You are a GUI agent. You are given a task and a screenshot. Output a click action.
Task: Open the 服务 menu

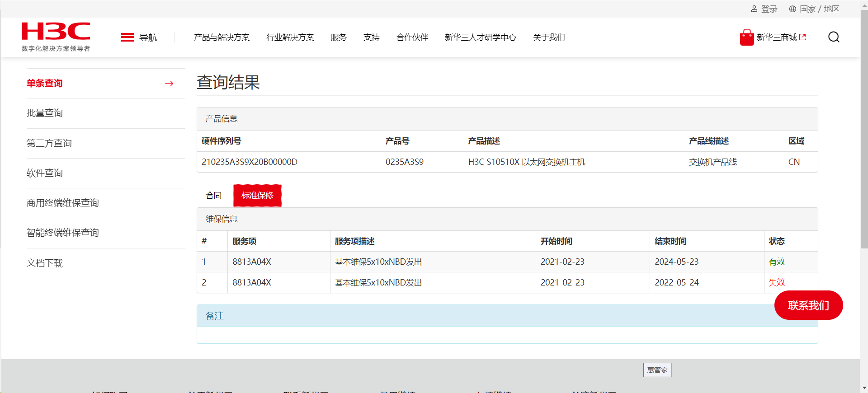coord(339,37)
